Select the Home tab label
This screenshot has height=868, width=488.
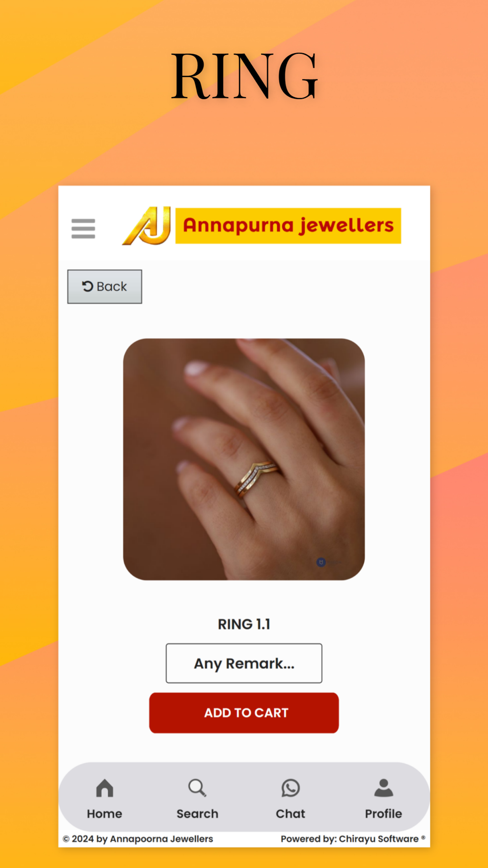point(104,813)
